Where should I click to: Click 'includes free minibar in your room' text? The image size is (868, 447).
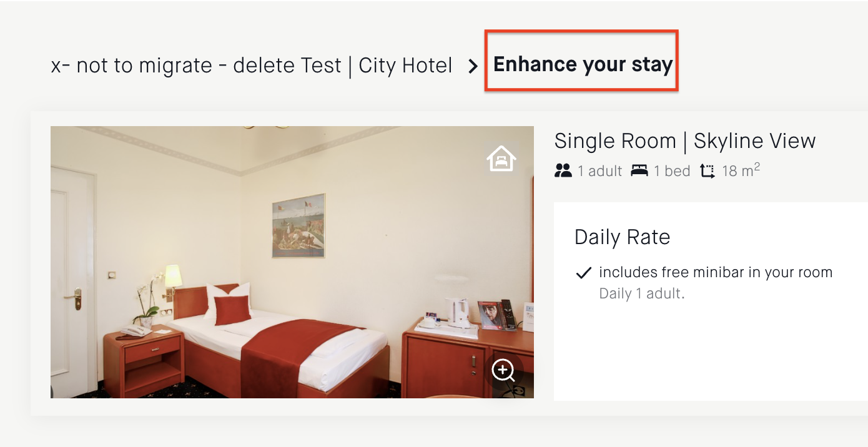click(x=716, y=273)
